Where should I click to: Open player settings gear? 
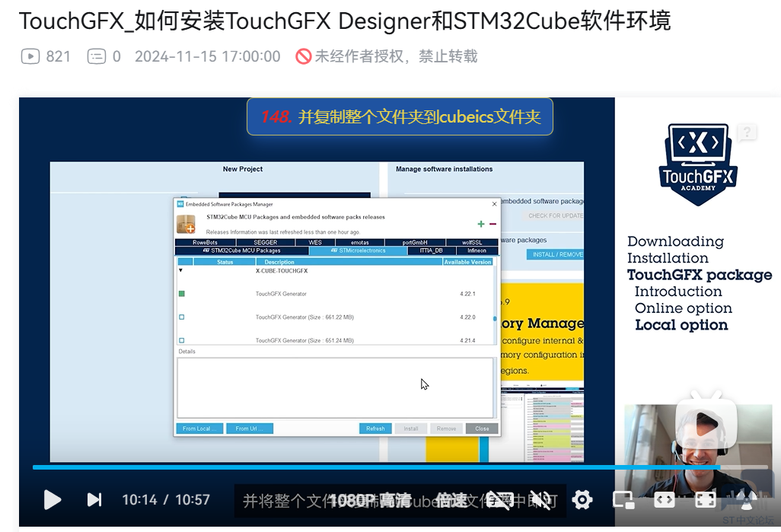tap(582, 499)
